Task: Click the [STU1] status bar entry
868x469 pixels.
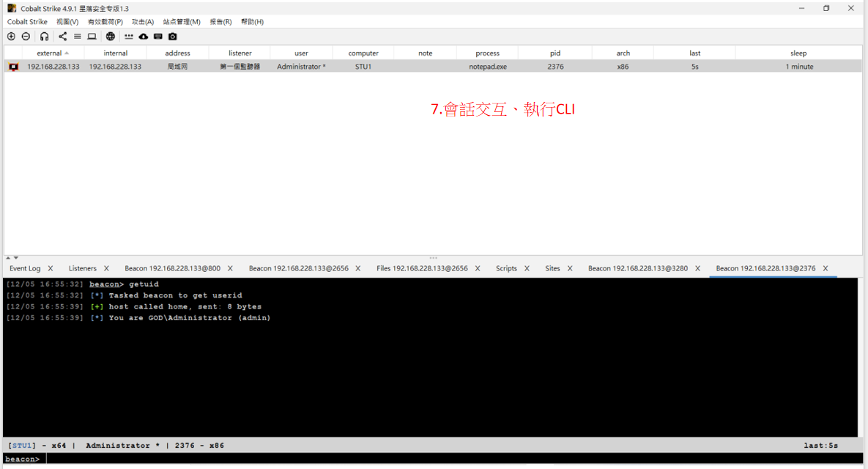Action: click(21, 446)
